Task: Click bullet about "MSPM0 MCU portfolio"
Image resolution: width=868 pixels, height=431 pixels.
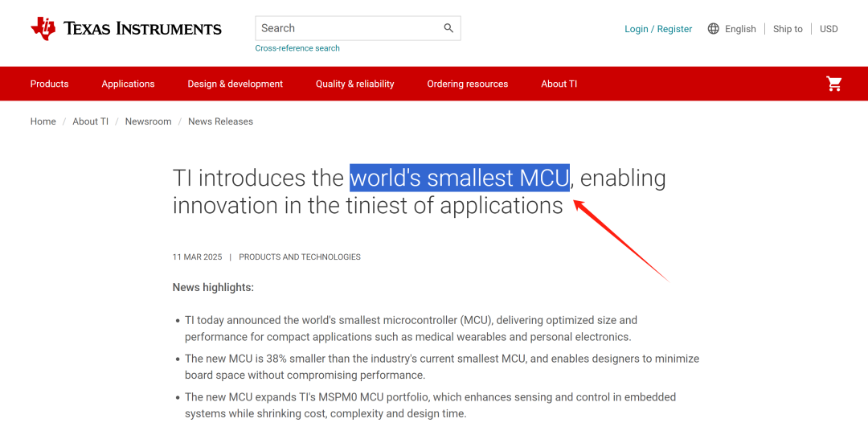Action: [430, 405]
